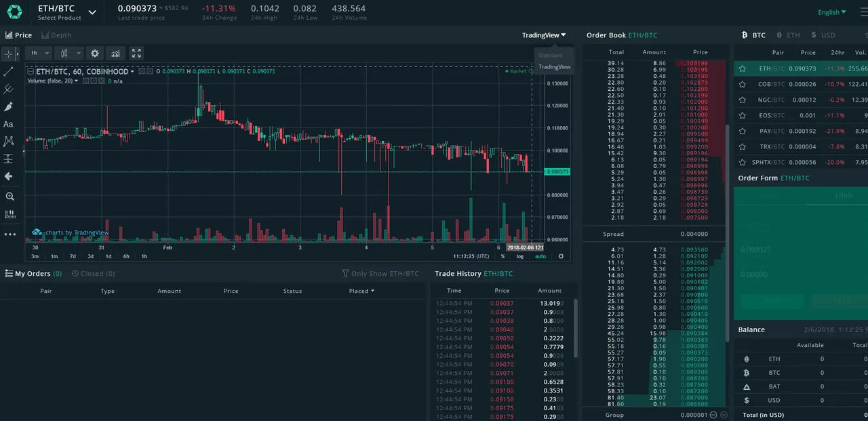Select the long position prediction tool

coord(9,159)
